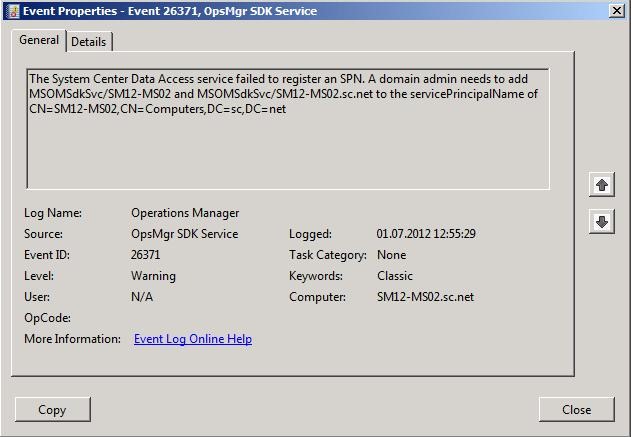Viewport: 631px width, 437px height.
Task: Click the Computer value SM12-MS02.sc.net
Action: coord(425,297)
